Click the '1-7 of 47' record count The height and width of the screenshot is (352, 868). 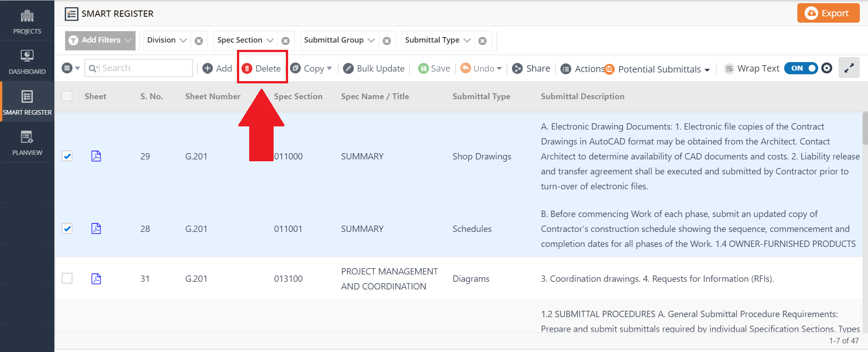click(844, 341)
